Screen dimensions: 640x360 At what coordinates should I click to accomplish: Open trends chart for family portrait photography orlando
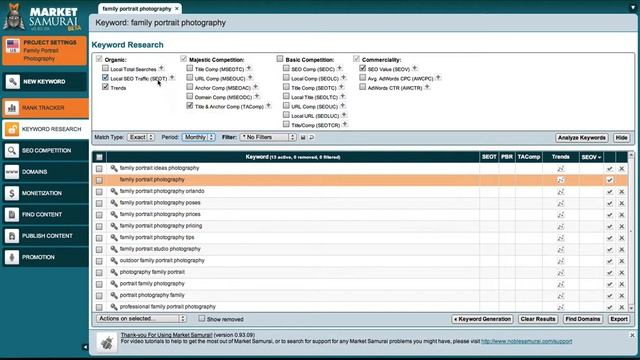click(560, 191)
